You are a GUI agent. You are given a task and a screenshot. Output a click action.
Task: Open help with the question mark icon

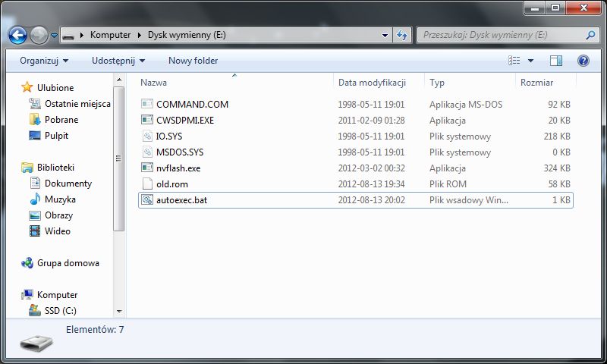click(583, 61)
